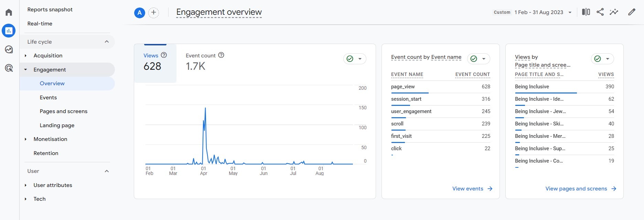Image resolution: width=644 pixels, height=220 pixels.
Task: Click the Being Inclusive - Mer… row
Action: click(x=564, y=136)
